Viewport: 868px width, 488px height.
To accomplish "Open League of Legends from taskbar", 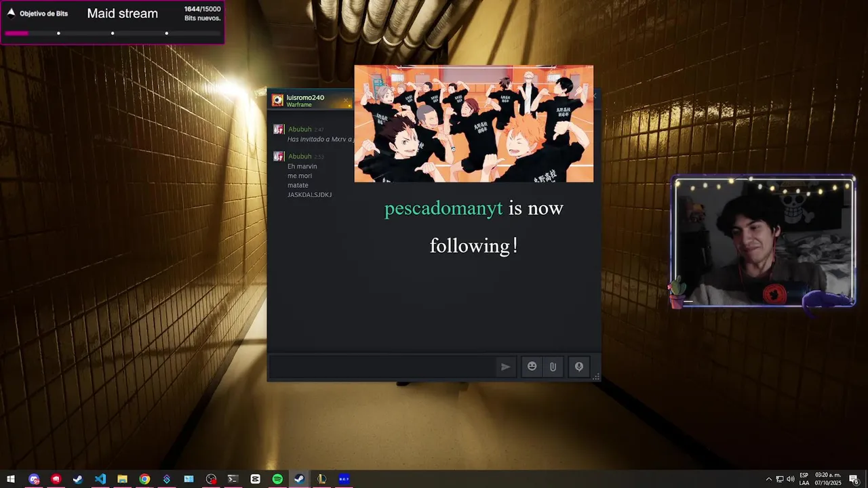I will pyautogui.click(x=321, y=479).
